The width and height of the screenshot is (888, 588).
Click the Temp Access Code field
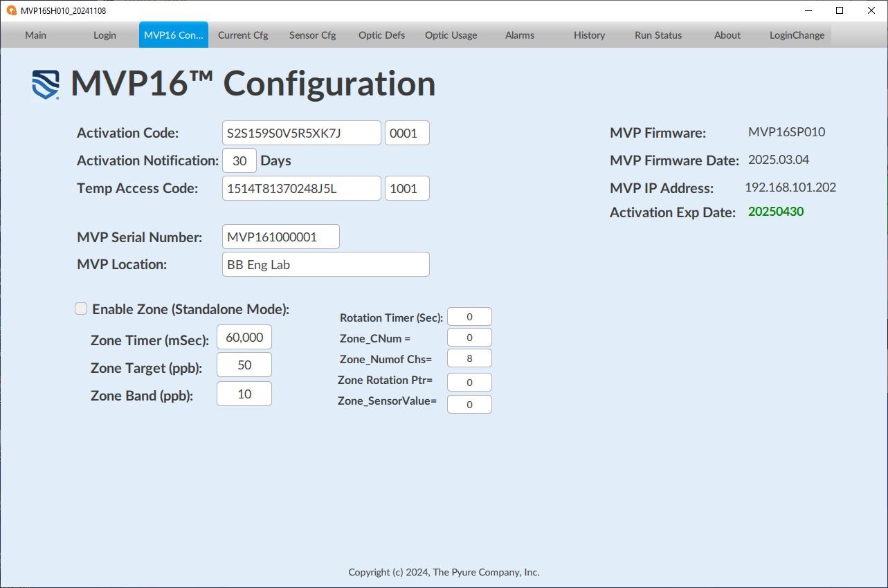[x=302, y=188]
